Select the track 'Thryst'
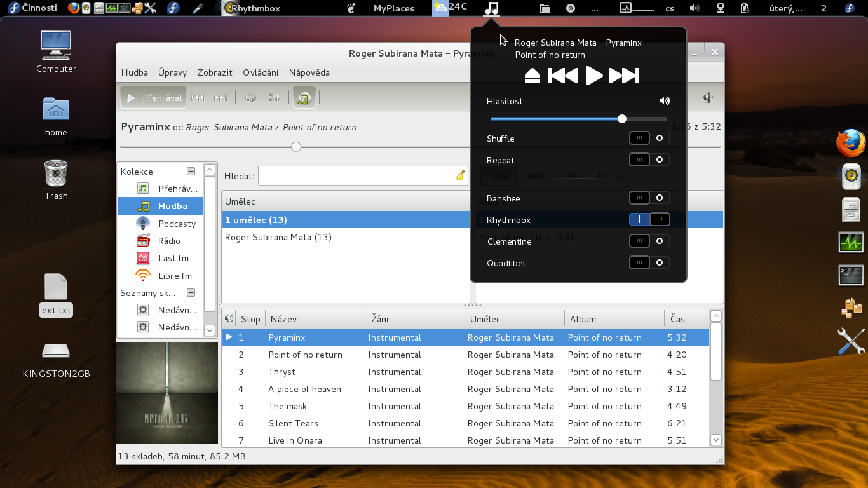Viewport: 868px width, 488px height. tap(465, 372)
